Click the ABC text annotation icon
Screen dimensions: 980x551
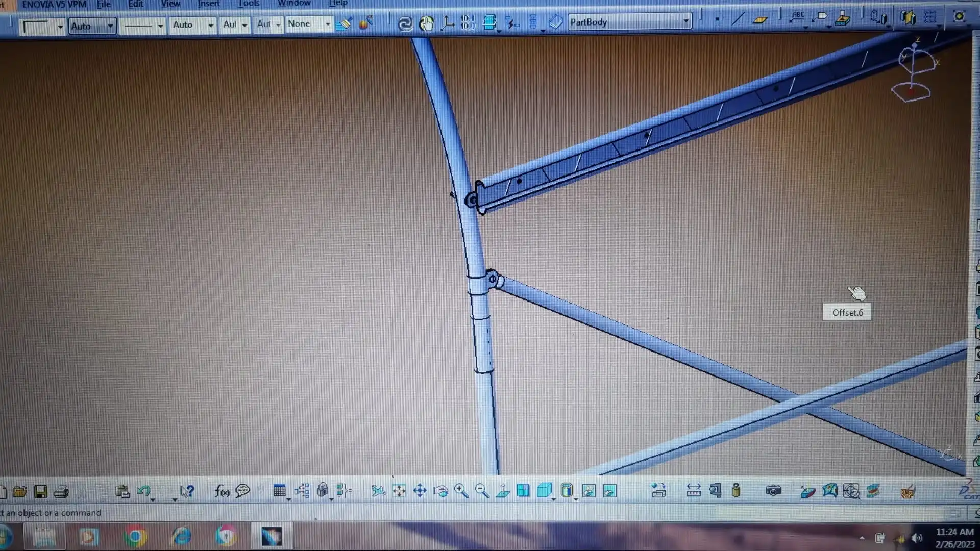click(x=797, y=18)
